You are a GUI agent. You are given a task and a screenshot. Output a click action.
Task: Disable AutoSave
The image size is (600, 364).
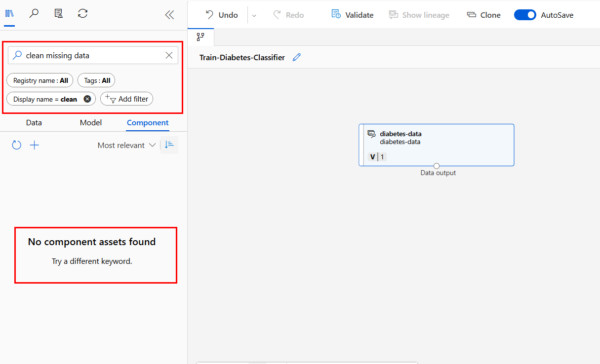[x=525, y=15]
